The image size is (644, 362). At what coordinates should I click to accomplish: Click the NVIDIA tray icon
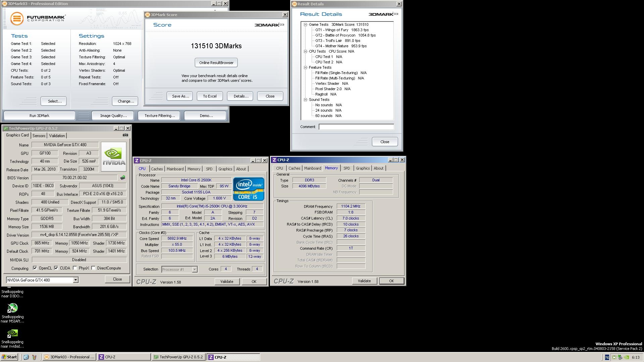point(626,357)
